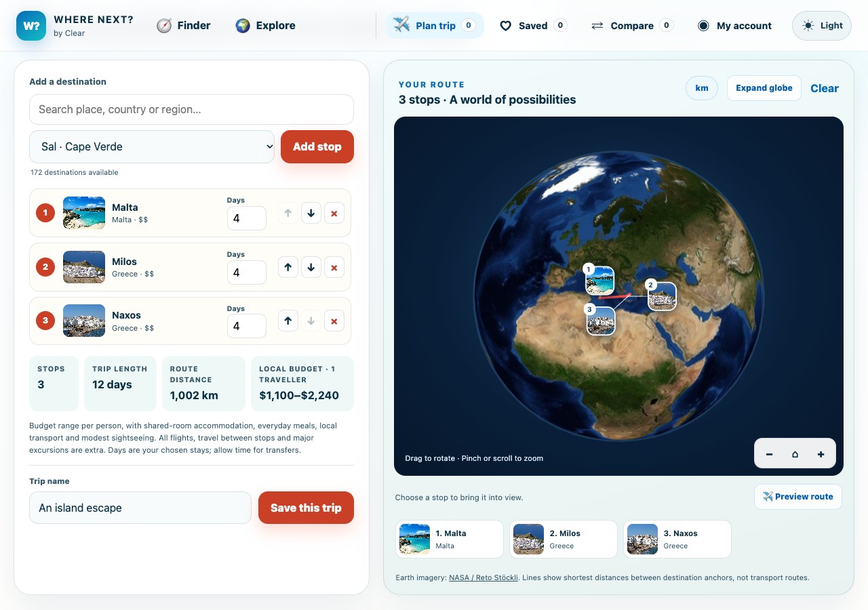Zoom out on the globe
This screenshot has height=610, width=868.
pos(769,454)
